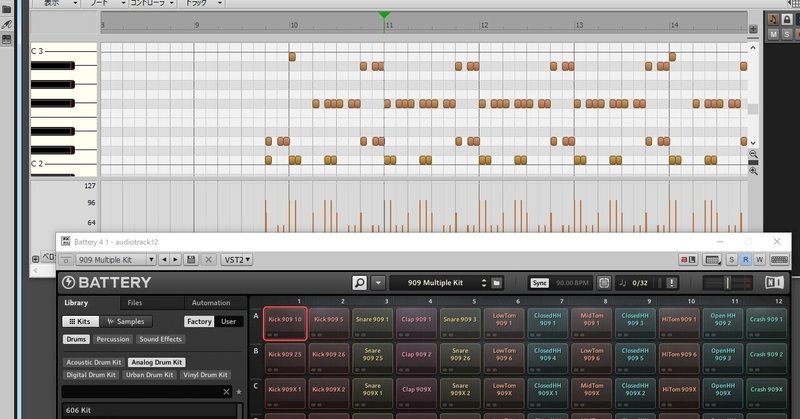
Task: Mute the track with M button
Action: 773,34
